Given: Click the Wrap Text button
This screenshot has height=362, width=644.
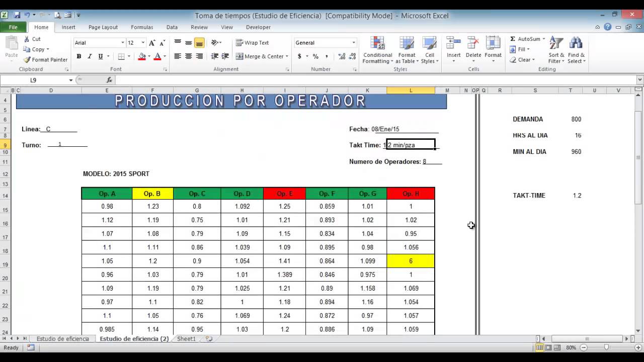Looking at the screenshot, I should tap(253, 43).
